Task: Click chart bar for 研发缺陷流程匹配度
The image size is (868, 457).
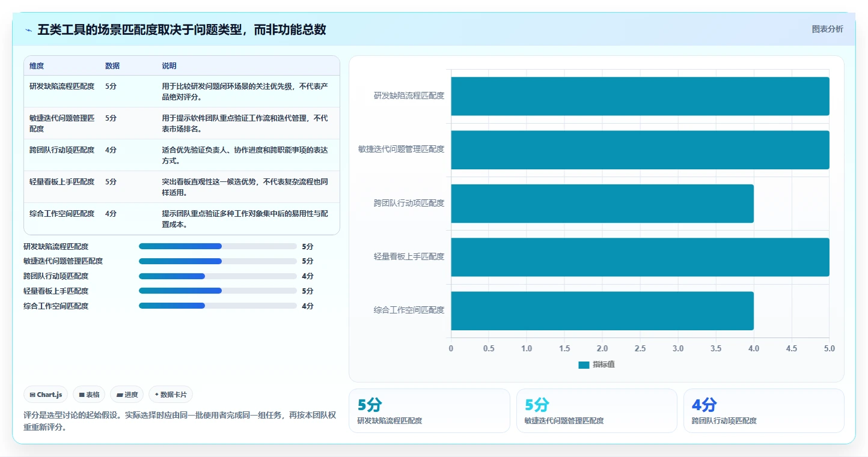Action: [640, 96]
